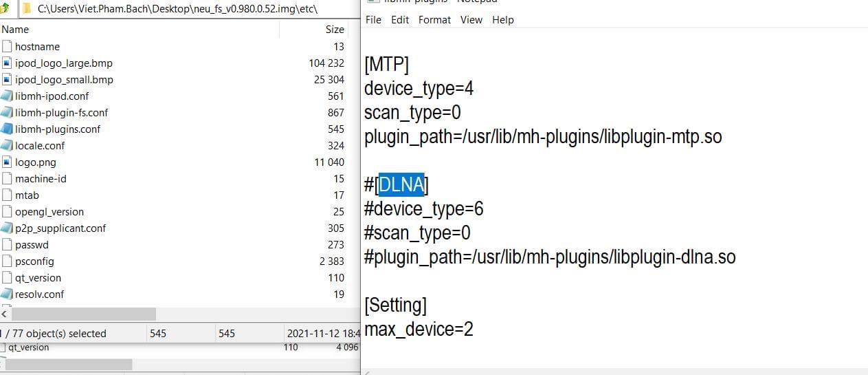Click the folder icon in address bar
868x375 pixels.
[x=27, y=9]
